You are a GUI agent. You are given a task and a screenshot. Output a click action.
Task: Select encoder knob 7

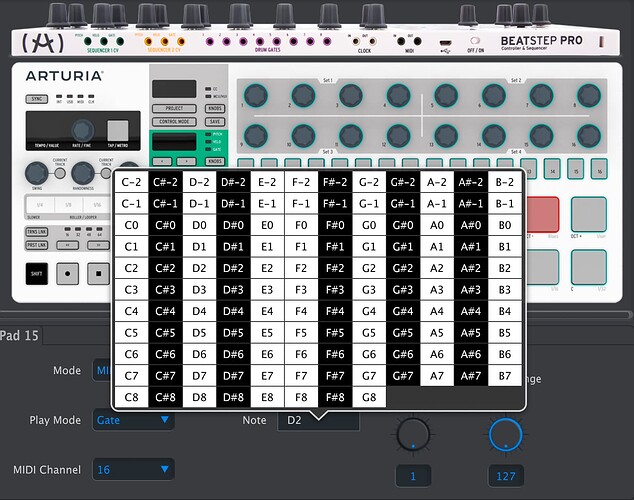pos(541,96)
